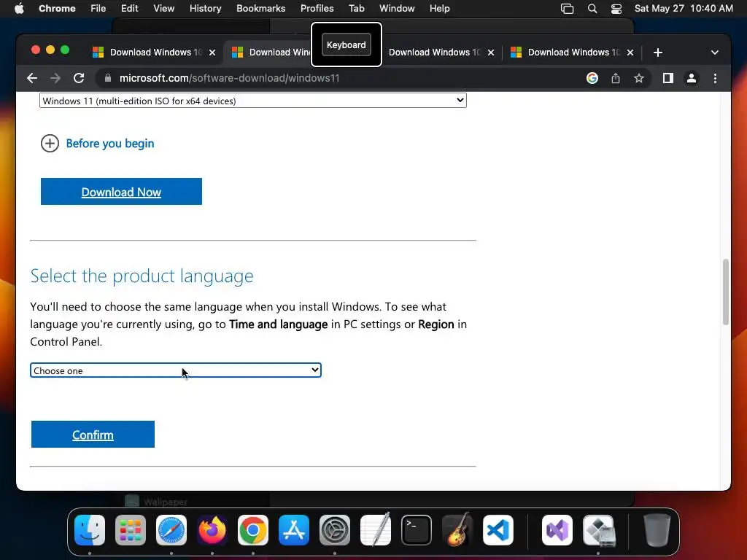
Task: Close the fourth Download Windows tab
Action: tap(630, 52)
